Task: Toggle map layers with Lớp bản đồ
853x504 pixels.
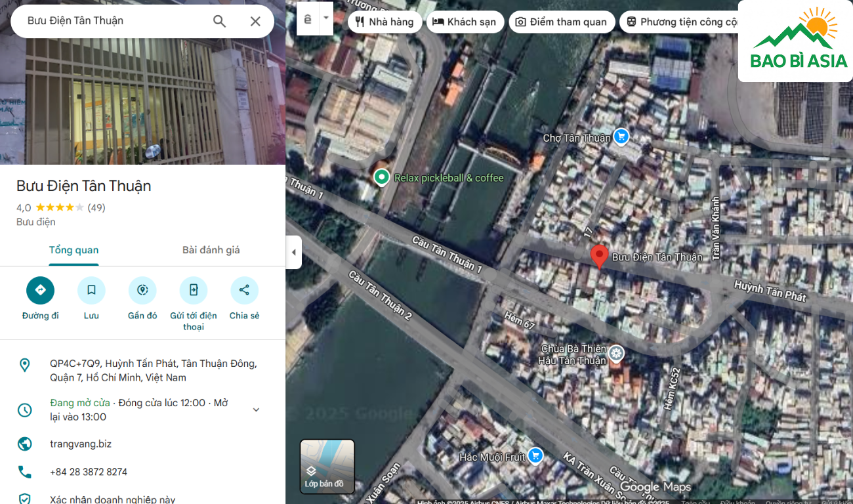Action: (x=327, y=466)
